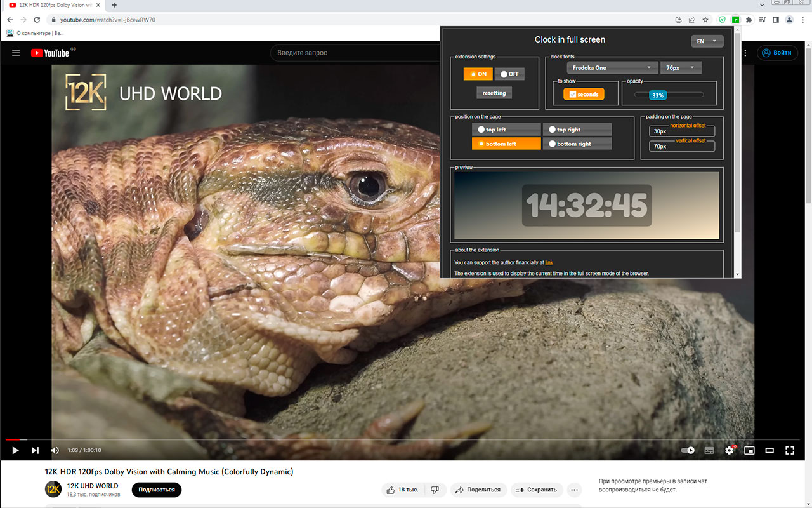812x508 pixels.
Task: Go forward in browser history
Action: 23,20
